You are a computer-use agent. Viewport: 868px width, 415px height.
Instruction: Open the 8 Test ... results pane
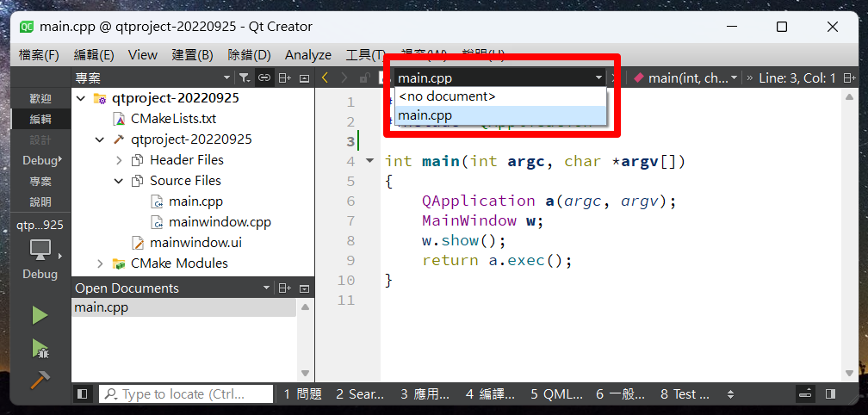click(685, 394)
